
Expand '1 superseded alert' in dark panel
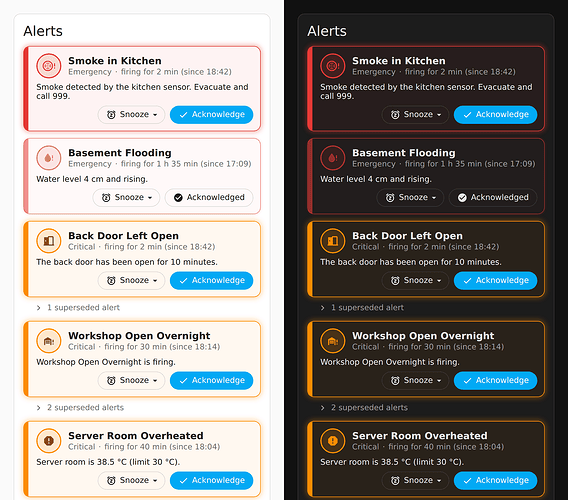[362, 308]
